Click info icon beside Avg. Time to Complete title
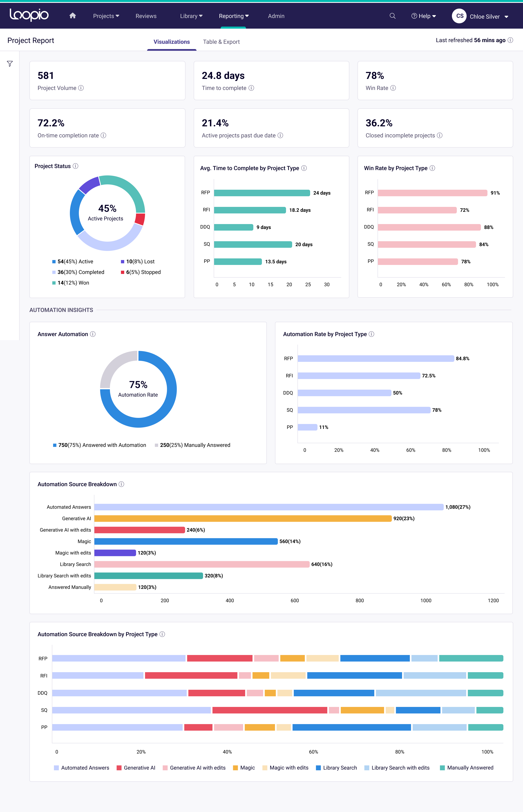Screen dimensions: 523x812 pos(304,168)
